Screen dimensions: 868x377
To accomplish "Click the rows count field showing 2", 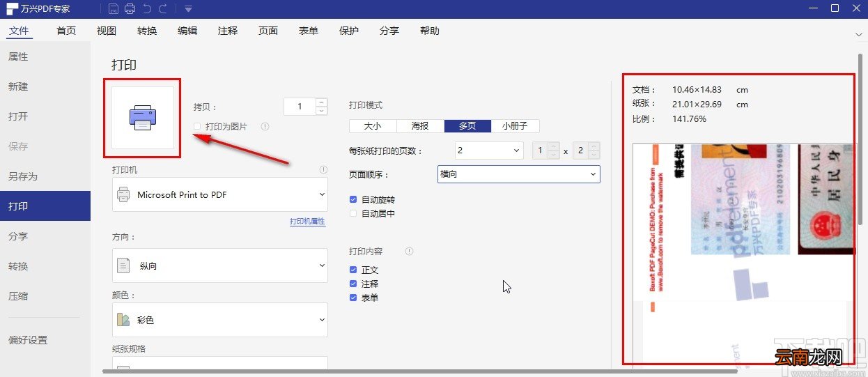I will pyautogui.click(x=580, y=151).
